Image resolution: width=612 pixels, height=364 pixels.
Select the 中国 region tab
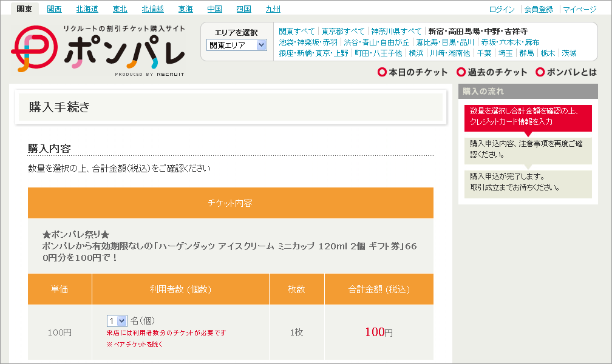pyautogui.click(x=215, y=9)
